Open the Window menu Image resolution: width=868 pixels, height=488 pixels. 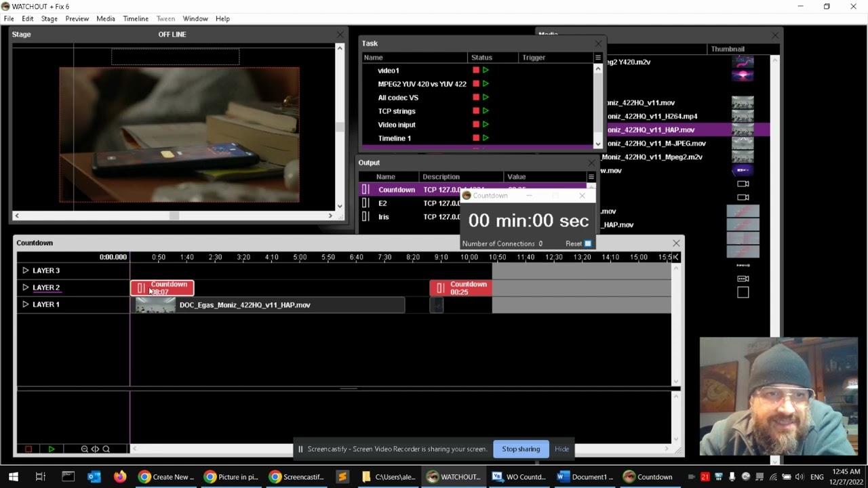point(195,19)
